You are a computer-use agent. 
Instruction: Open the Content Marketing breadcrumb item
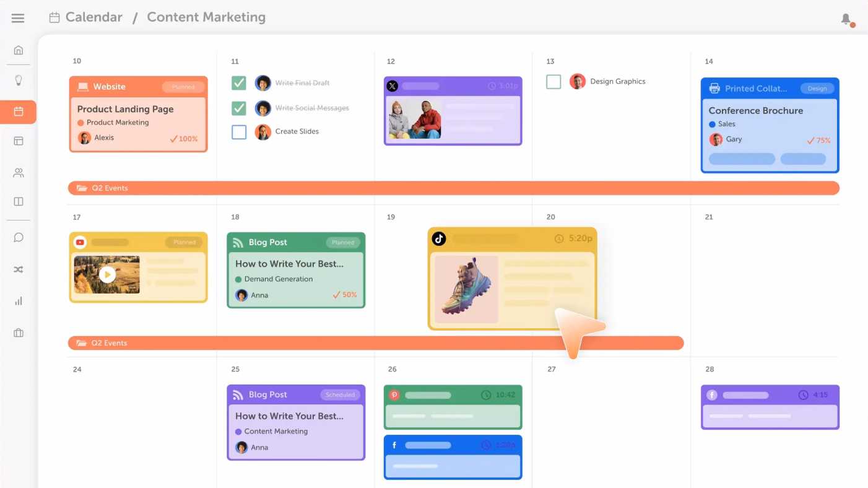point(206,17)
